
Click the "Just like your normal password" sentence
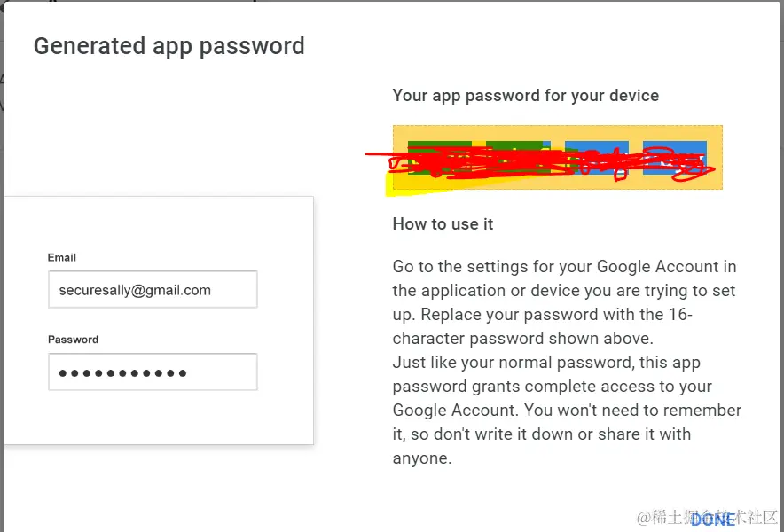point(546,362)
